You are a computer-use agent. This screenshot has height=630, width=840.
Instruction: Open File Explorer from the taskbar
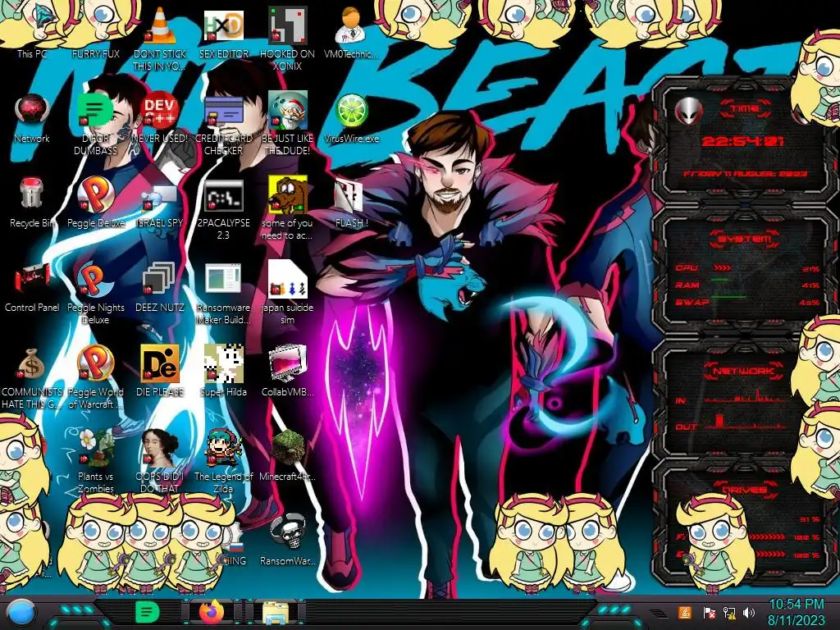pos(276,613)
